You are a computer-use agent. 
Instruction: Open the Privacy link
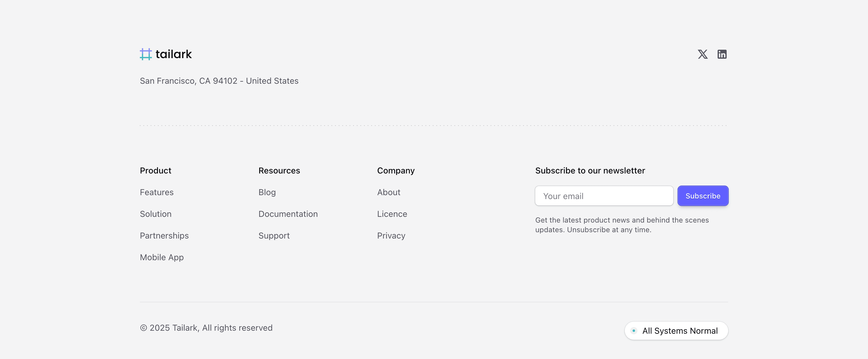pyautogui.click(x=391, y=236)
